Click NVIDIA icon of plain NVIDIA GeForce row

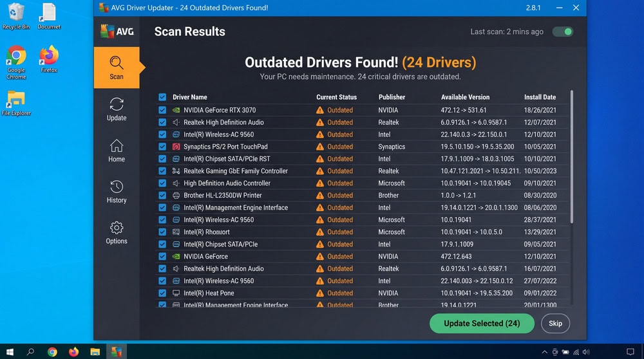click(x=176, y=257)
